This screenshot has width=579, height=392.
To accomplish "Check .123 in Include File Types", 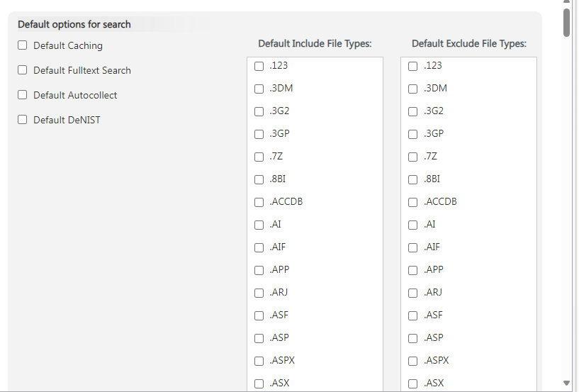I will click(x=259, y=66).
